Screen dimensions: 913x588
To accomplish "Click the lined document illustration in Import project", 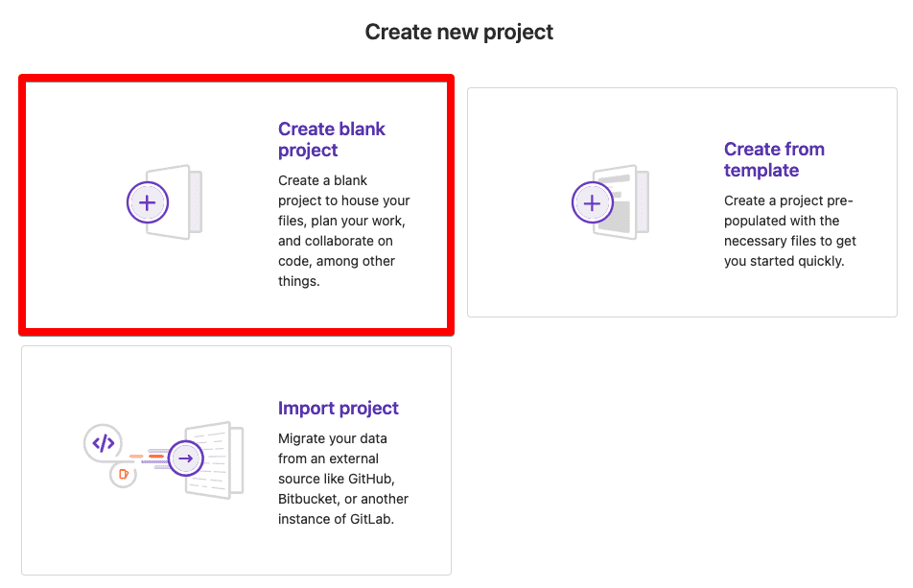I will [218, 459].
